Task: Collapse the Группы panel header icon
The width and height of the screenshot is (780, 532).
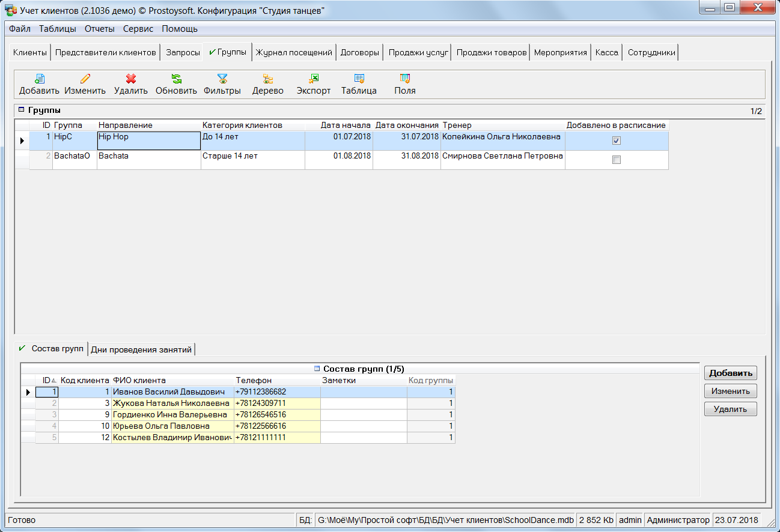Action: (x=22, y=110)
